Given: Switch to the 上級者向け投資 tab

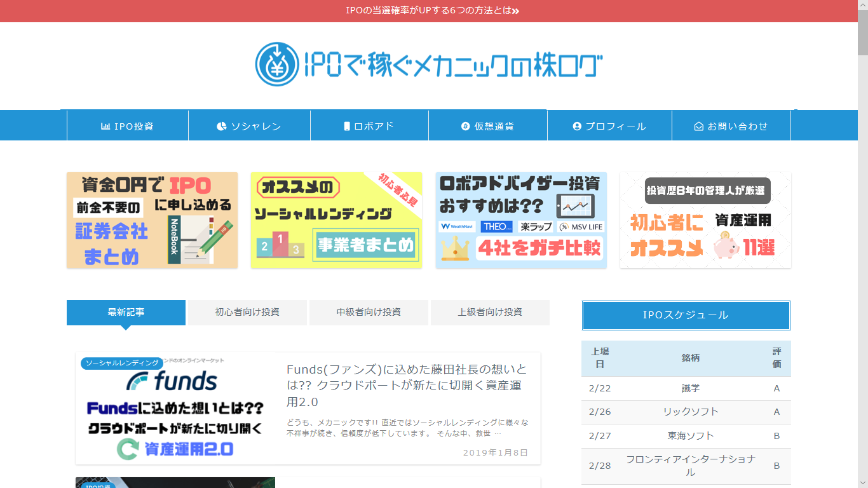Looking at the screenshot, I should pos(490,313).
